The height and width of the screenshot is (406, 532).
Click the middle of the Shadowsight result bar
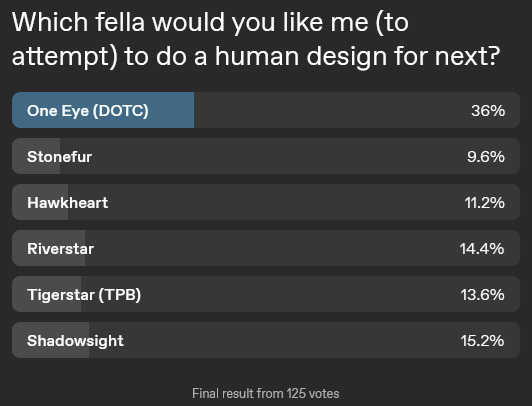pyautogui.click(x=266, y=340)
